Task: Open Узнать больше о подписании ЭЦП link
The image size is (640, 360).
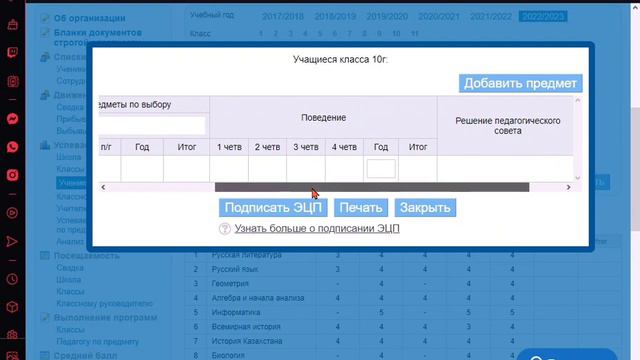Action: click(317, 229)
